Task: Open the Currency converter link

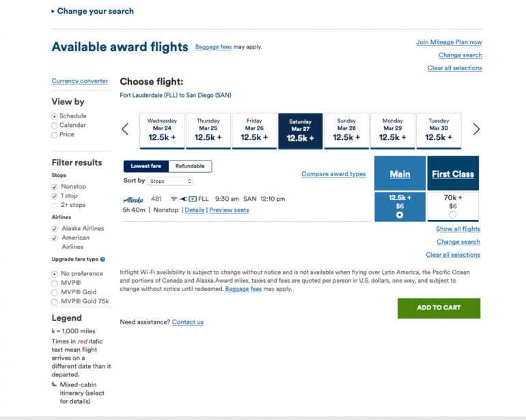Action: 80,81
